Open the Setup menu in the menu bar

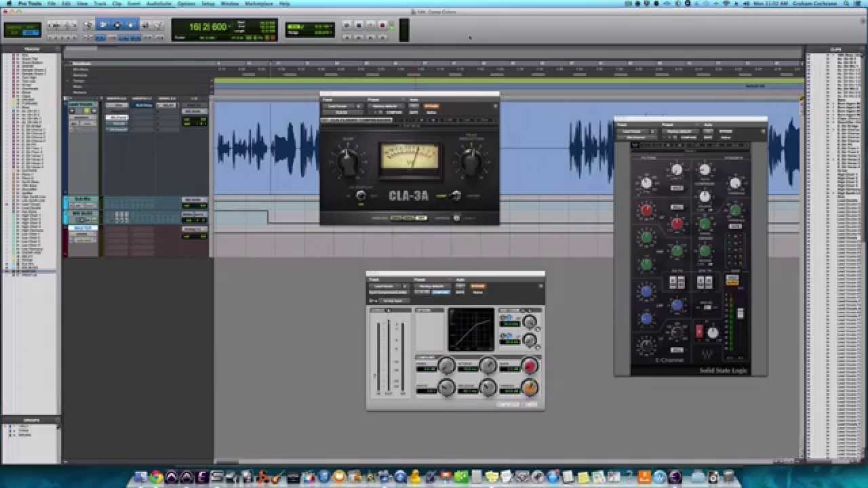[208, 3]
